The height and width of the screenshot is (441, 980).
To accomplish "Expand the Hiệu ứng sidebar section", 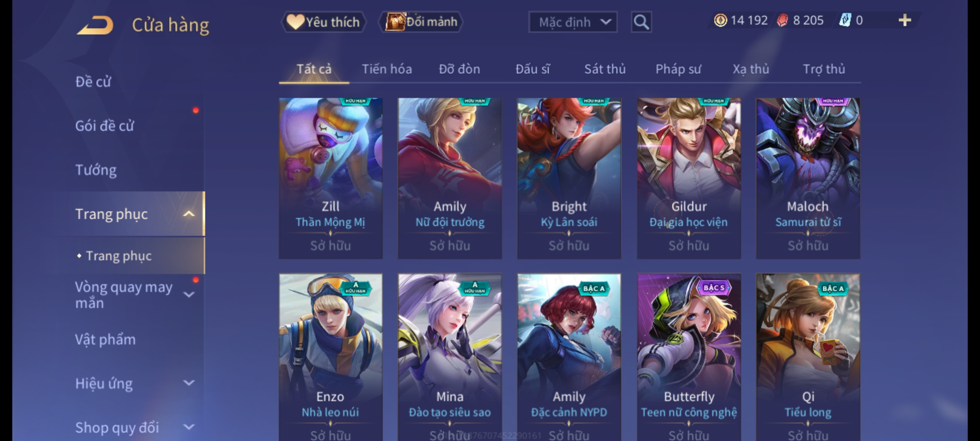I will point(189,383).
